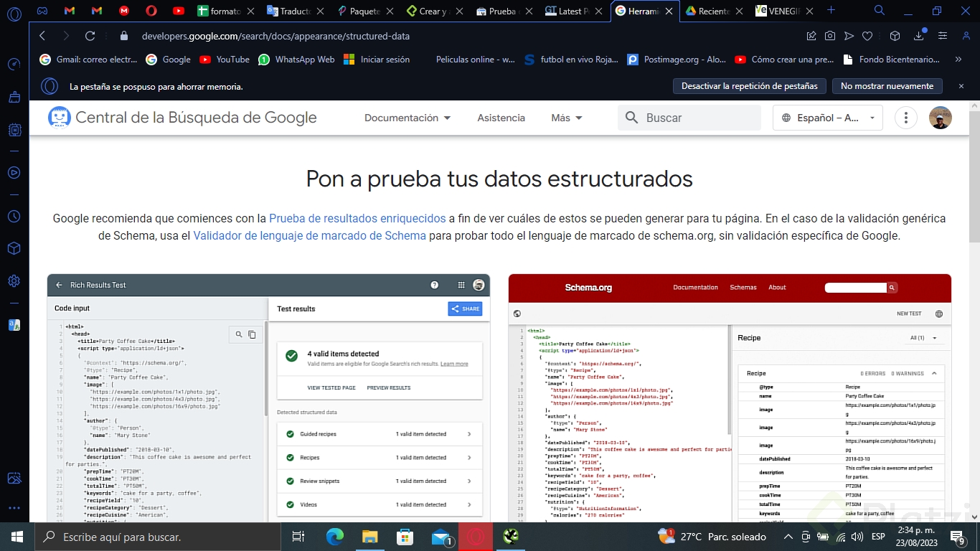980x551 pixels.
Task: Reload the page with the refresh icon
Action: 89,35
